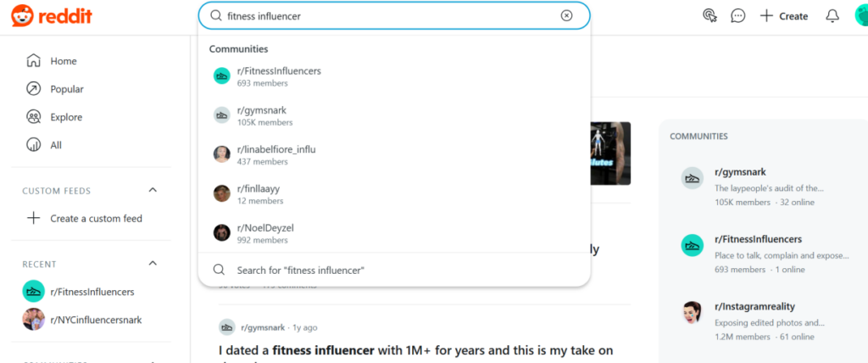Open the notifications bell
This screenshot has width=868, height=363.
pyautogui.click(x=832, y=16)
